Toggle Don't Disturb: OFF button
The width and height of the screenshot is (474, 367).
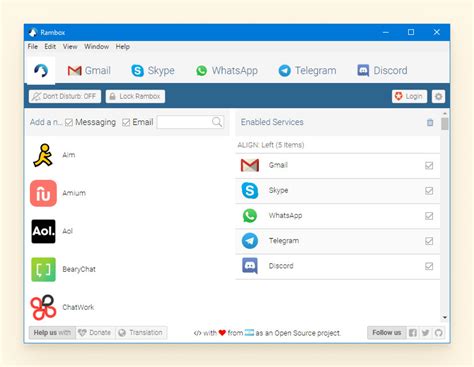point(65,96)
